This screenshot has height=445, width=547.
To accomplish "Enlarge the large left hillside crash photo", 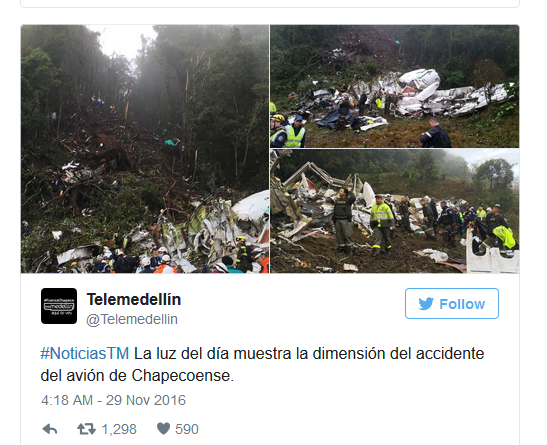I will tap(145, 149).
